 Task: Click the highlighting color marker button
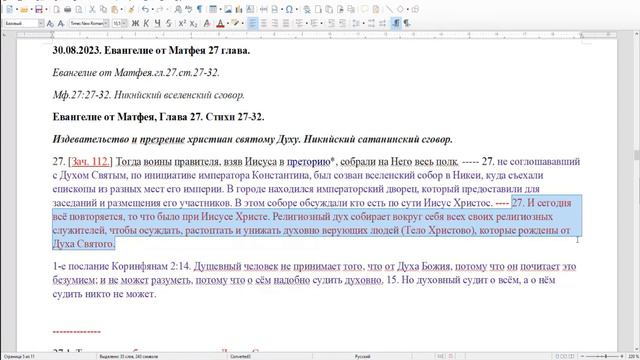click(235, 23)
